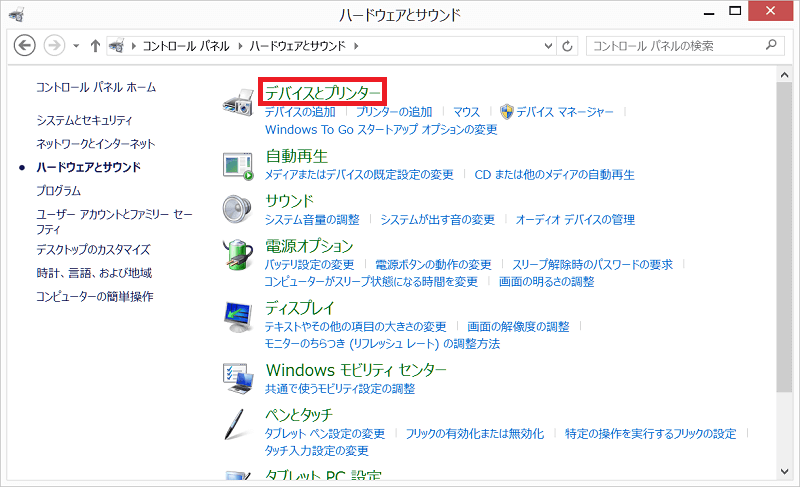Image resolution: width=800 pixels, height=487 pixels.
Task: Click the scrollbar down arrow
Action: (x=785, y=471)
